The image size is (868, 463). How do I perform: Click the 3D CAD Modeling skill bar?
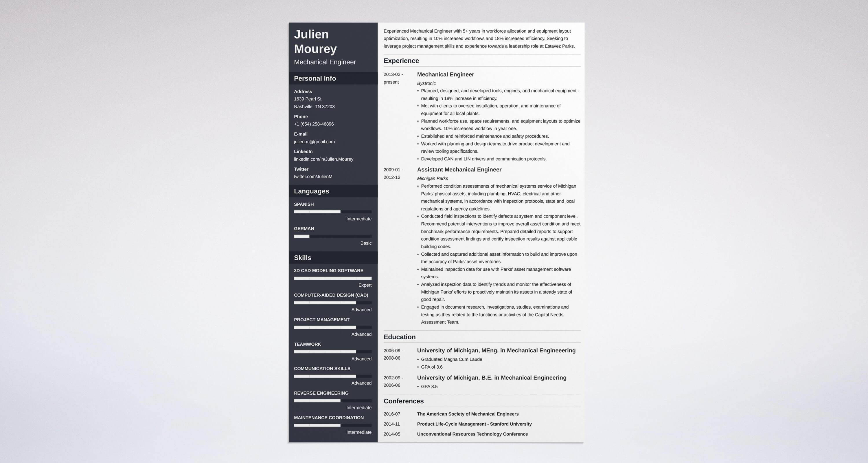332,278
